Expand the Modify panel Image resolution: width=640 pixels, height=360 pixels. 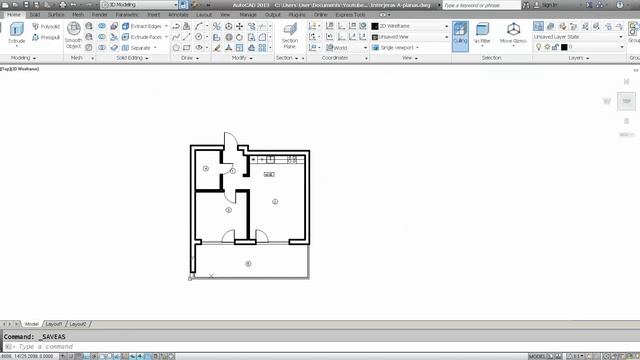coord(242,58)
